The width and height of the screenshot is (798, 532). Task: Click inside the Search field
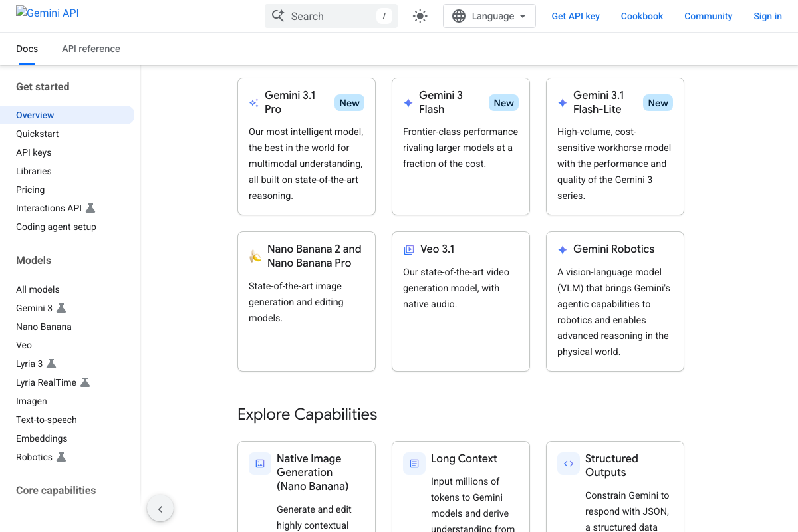(x=331, y=16)
